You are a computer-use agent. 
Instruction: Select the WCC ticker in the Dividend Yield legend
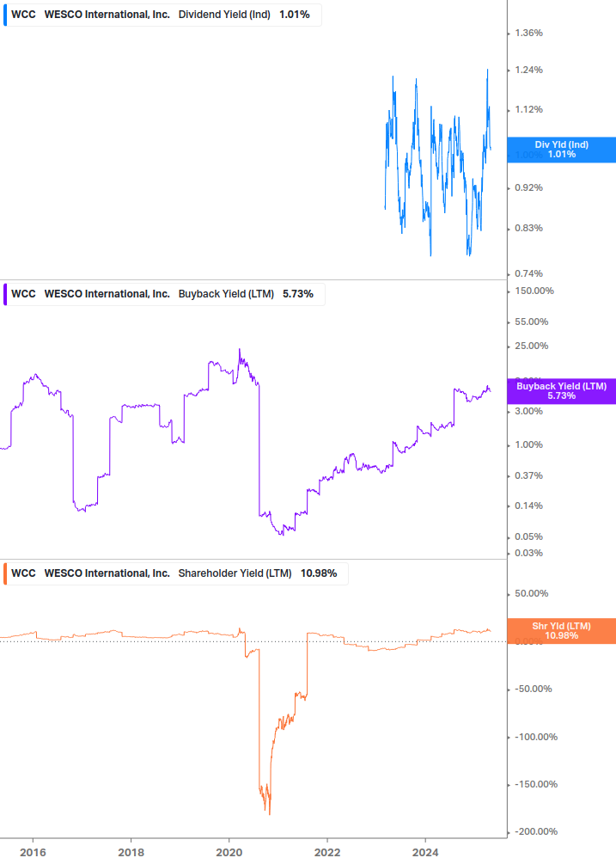(x=23, y=15)
